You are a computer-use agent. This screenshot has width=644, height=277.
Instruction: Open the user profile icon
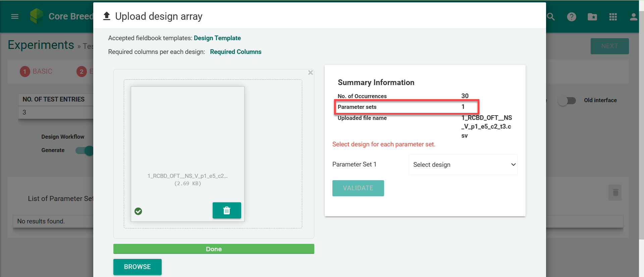coord(633,17)
